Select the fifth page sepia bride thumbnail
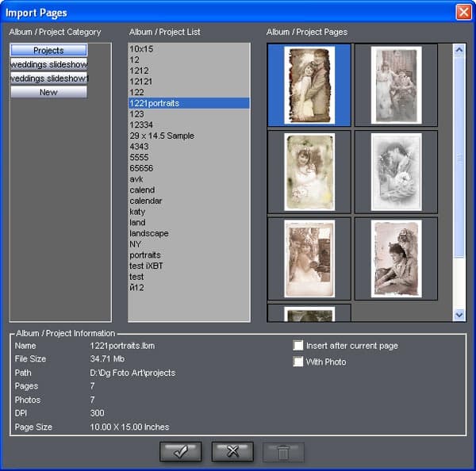 pos(309,258)
